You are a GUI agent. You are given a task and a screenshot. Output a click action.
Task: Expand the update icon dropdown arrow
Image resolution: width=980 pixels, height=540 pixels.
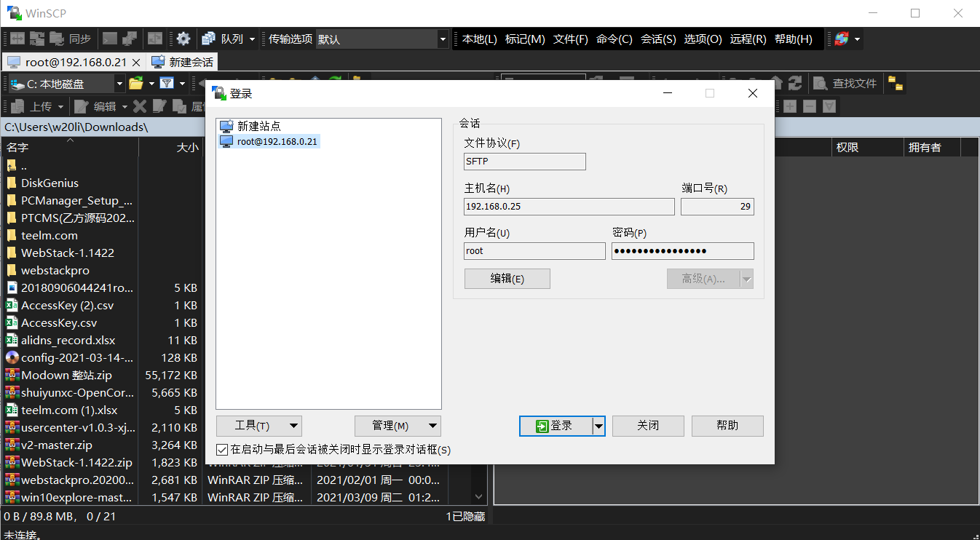point(857,39)
